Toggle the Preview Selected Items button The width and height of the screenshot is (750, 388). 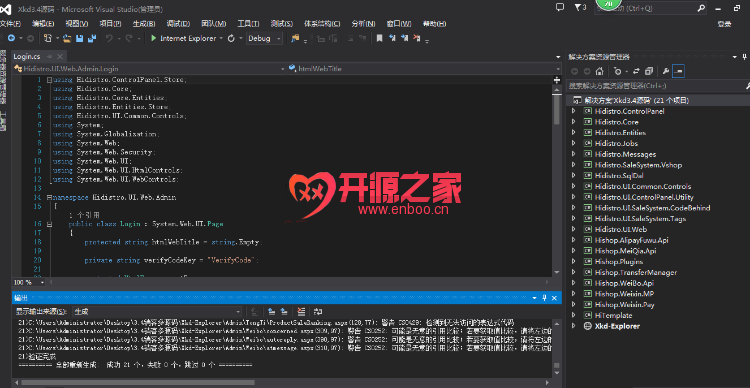(x=679, y=71)
